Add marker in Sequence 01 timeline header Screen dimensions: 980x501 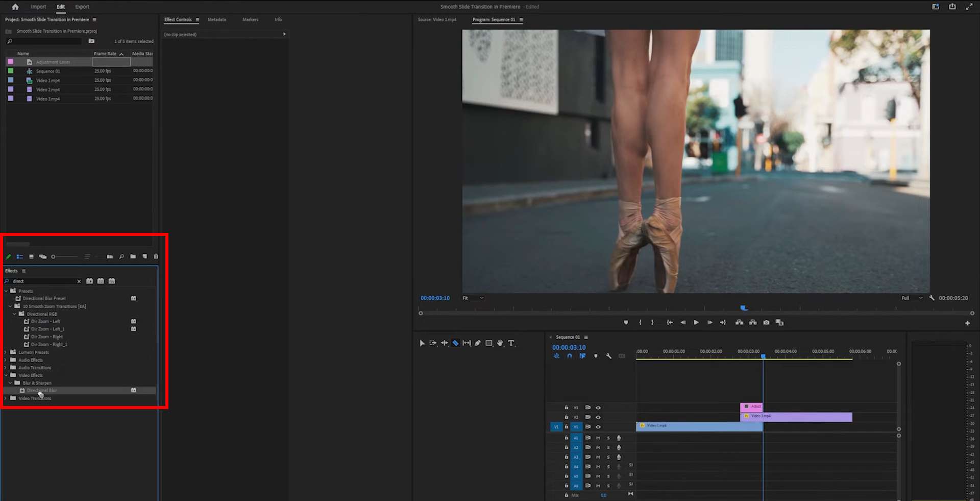pyautogui.click(x=596, y=356)
